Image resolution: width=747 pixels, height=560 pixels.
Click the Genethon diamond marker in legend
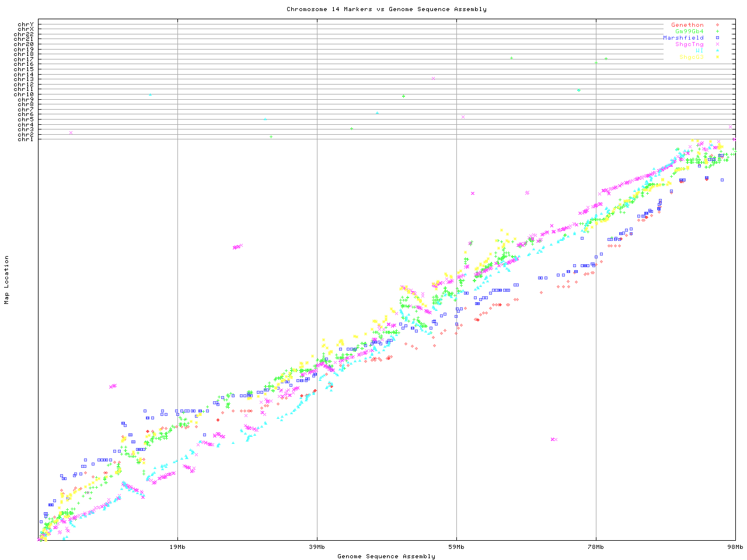717,25
